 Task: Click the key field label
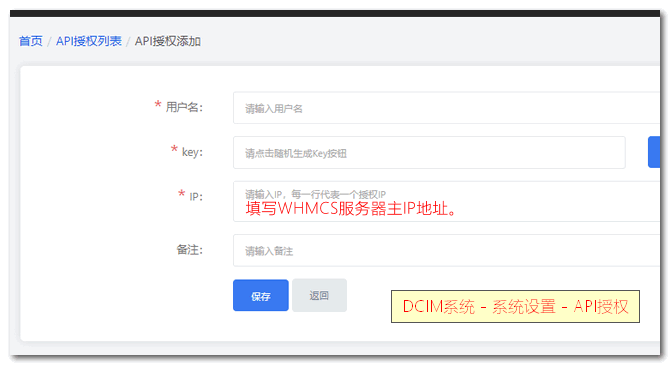click(192, 152)
